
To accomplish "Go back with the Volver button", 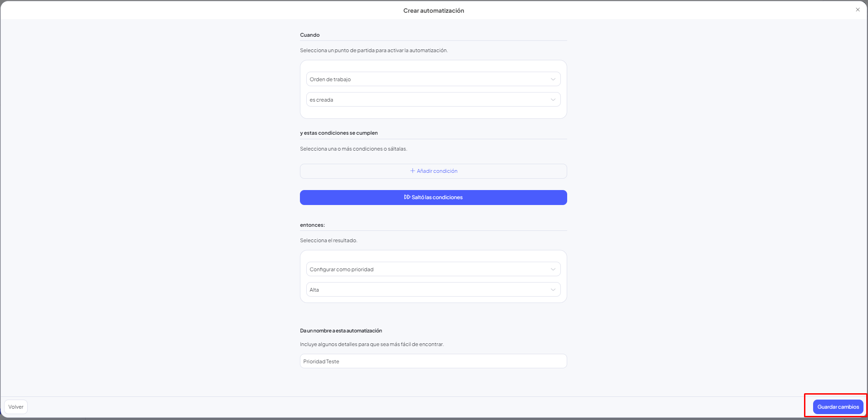I will [x=16, y=407].
